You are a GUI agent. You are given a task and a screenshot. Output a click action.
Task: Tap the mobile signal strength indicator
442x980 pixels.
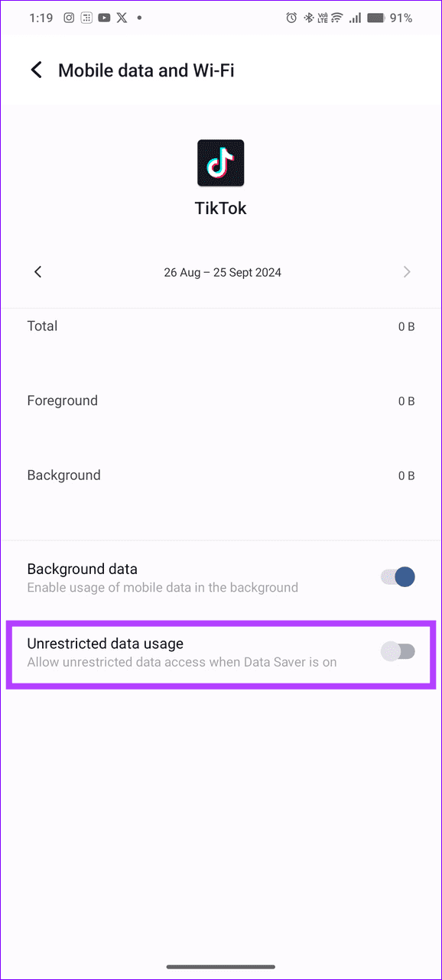356,17
